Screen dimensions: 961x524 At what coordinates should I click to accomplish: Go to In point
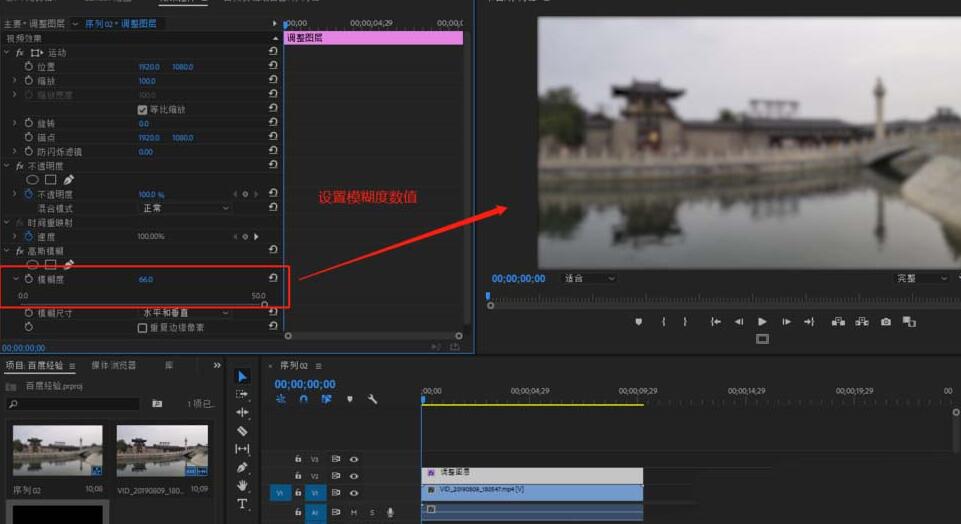point(715,322)
